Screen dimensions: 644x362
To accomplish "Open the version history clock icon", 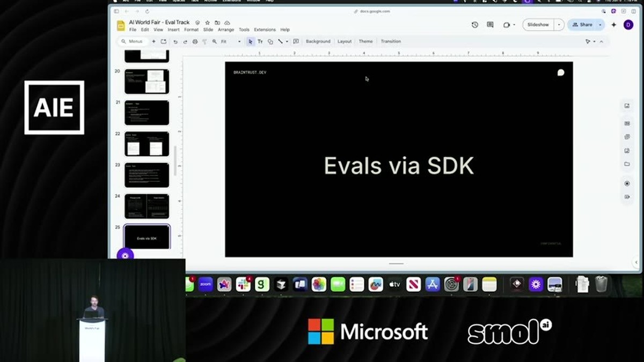I will [x=475, y=25].
